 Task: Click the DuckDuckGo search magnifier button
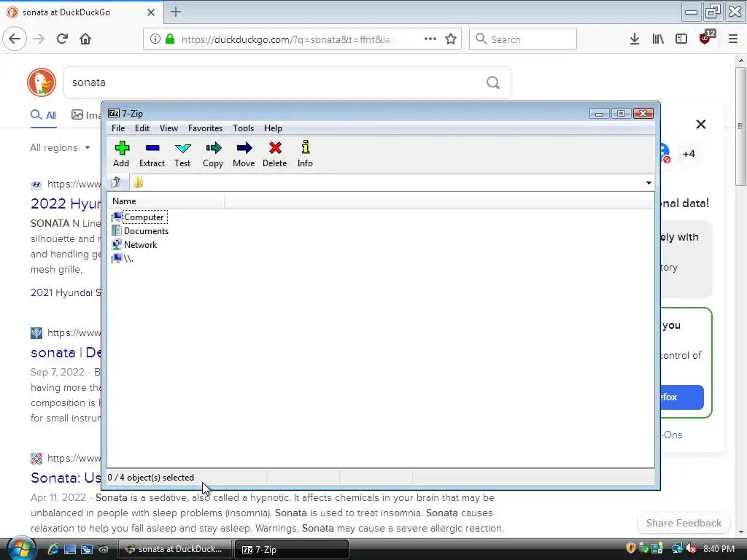click(x=493, y=83)
